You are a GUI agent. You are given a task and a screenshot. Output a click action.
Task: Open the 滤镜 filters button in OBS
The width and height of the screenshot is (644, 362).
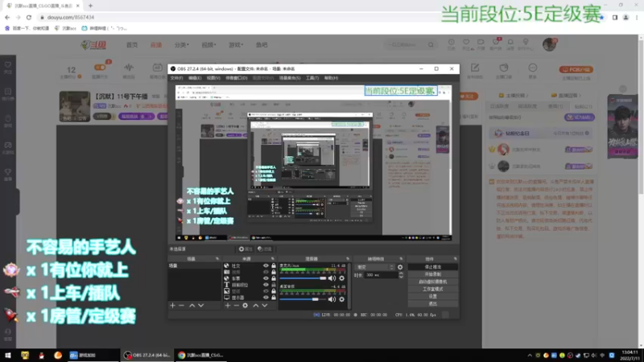click(265, 249)
